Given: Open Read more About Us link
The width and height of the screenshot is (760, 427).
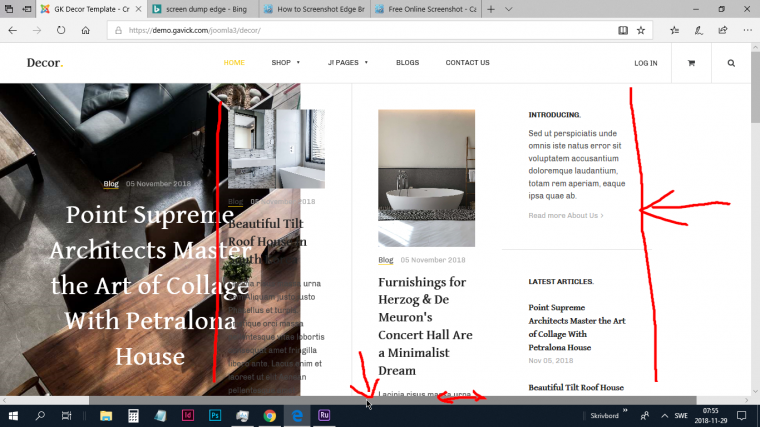Looking at the screenshot, I should point(566,215).
